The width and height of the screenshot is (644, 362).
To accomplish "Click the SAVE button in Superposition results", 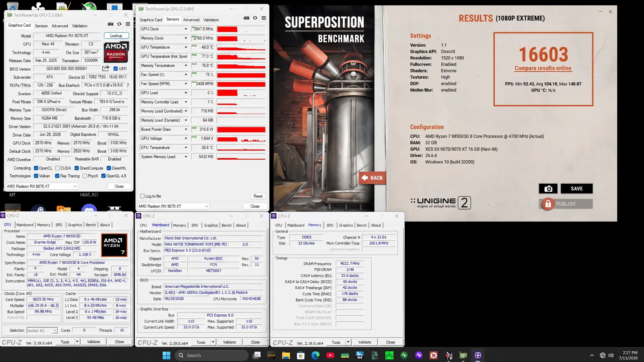I will (x=577, y=189).
